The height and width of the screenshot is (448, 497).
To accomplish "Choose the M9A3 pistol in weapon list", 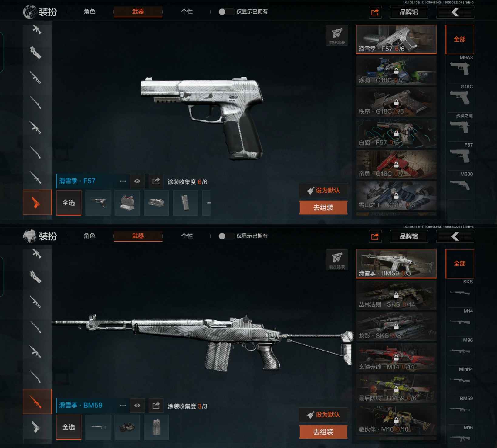I will pyautogui.click(x=460, y=69).
